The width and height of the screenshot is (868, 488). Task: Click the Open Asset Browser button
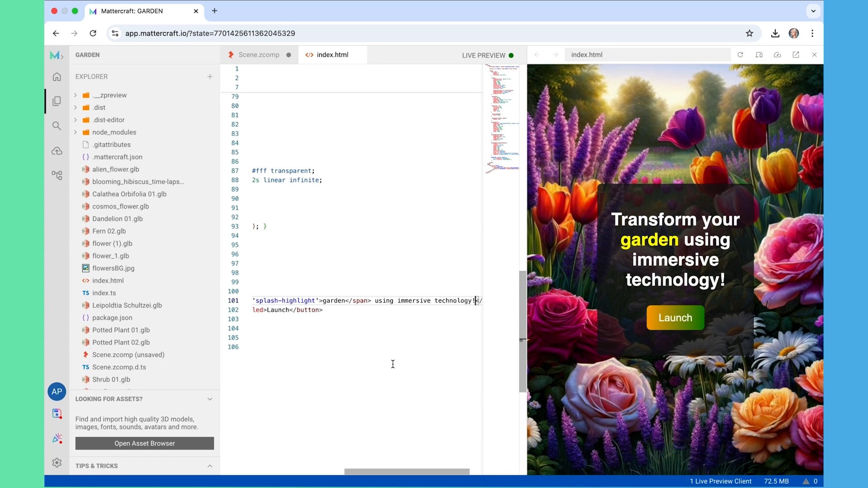click(x=144, y=443)
